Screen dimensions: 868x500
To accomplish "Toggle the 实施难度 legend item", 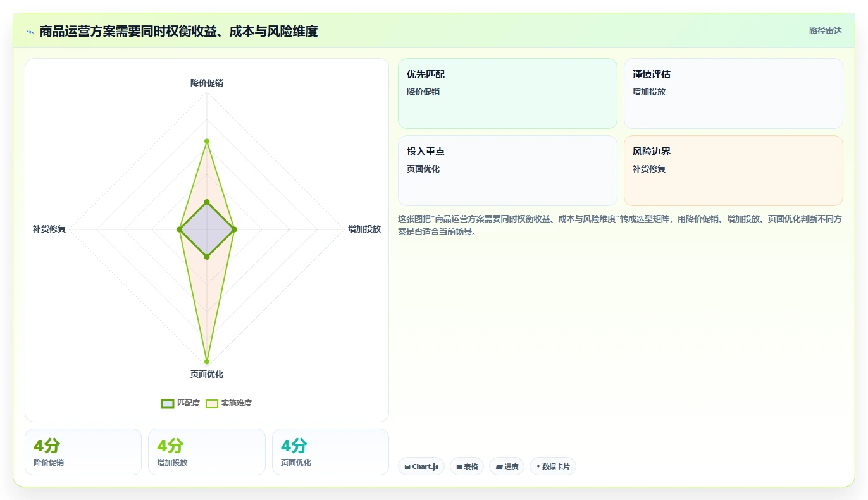I will 229,403.
